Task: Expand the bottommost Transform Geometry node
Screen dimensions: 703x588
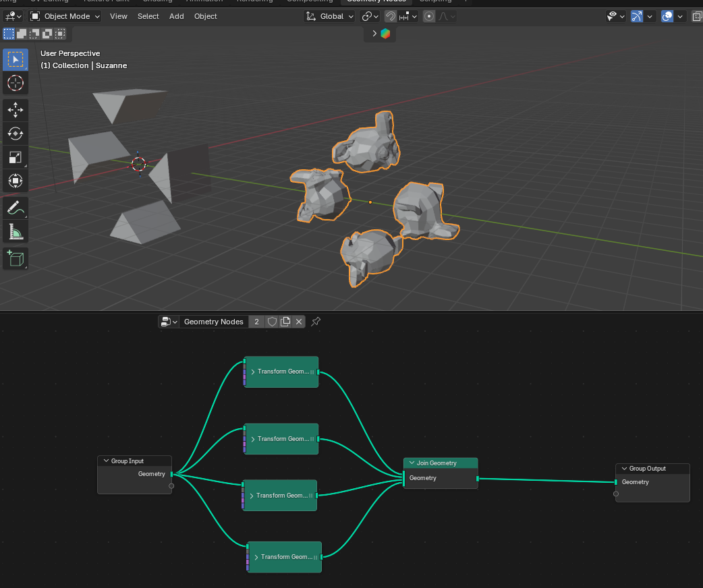Action: coord(256,557)
